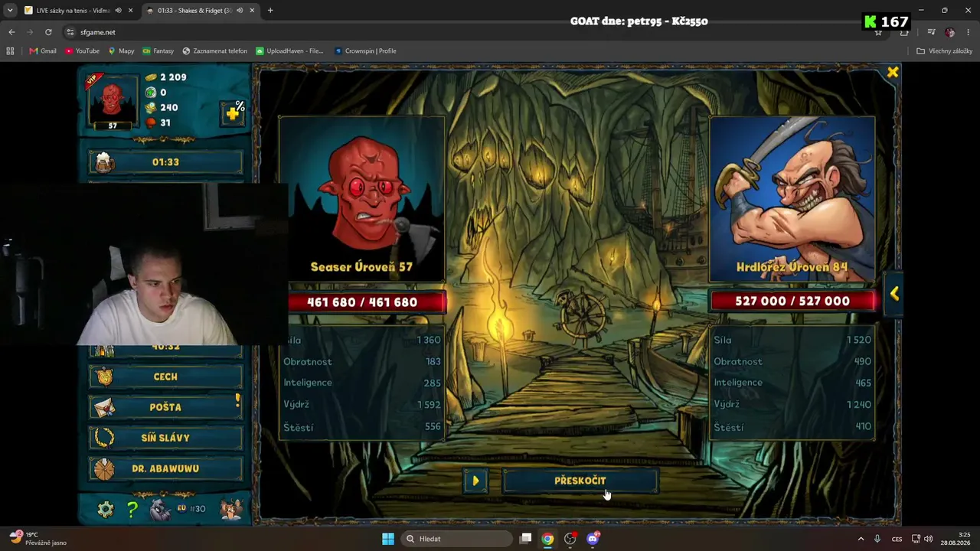The height and width of the screenshot is (551, 980).
Task: Open the round taskbar app beside Chrome
Action: pyautogui.click(x=570, y=539)
